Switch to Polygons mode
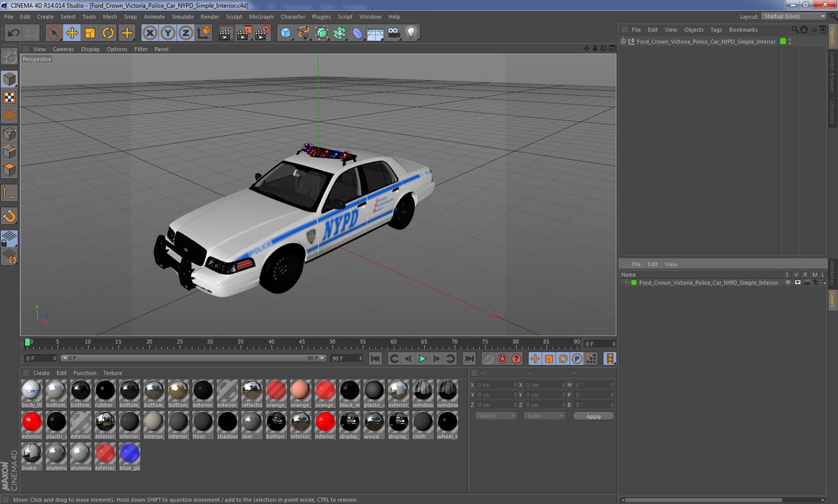The width and height of the screenshot is (838, 504). [x=9, y=170]
